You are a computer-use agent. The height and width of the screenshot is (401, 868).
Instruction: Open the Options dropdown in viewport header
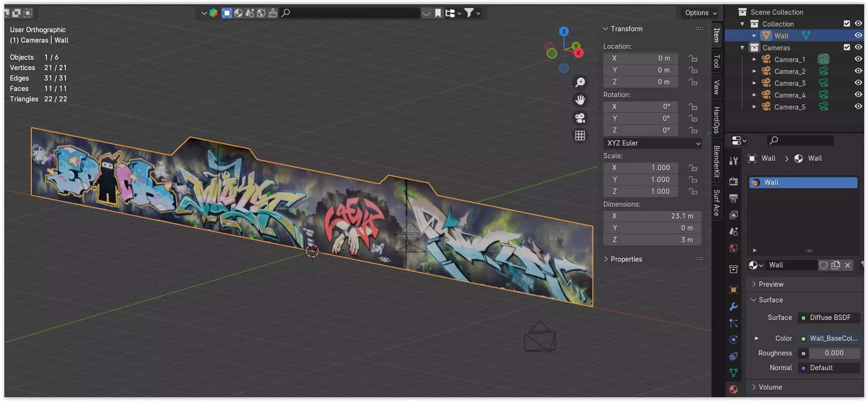point(701,13)
